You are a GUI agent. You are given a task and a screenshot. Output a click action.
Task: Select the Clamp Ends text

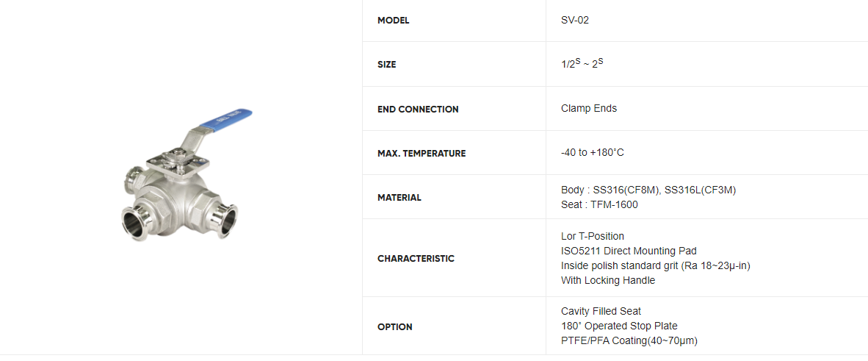(588, 109)
